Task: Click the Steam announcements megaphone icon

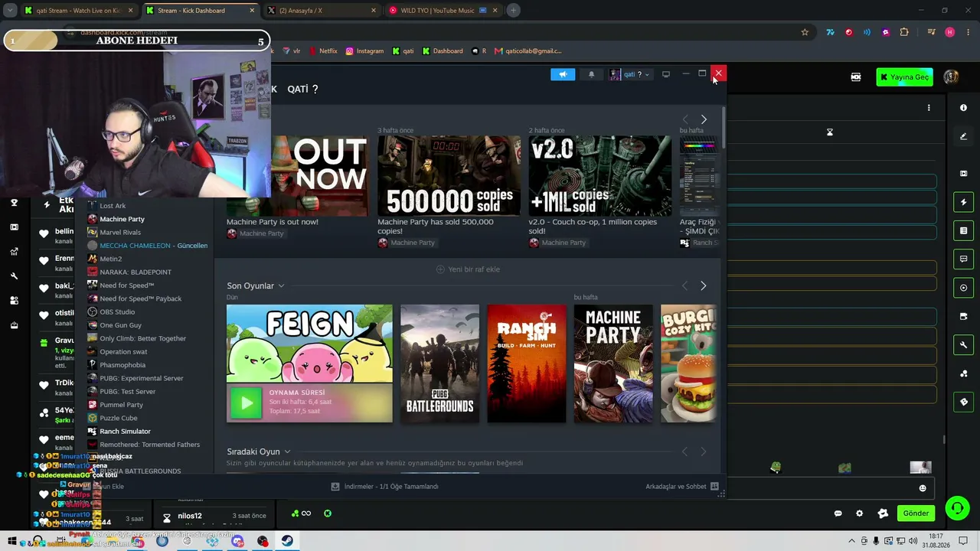Action: (x=563, y=74)
